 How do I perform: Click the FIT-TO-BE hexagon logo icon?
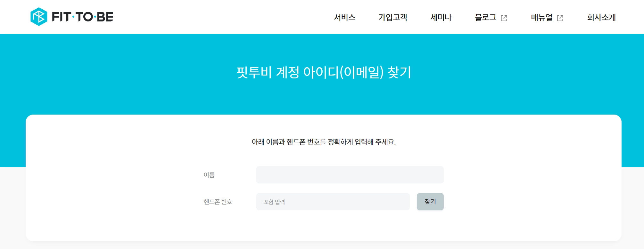[x=39, y=17]
